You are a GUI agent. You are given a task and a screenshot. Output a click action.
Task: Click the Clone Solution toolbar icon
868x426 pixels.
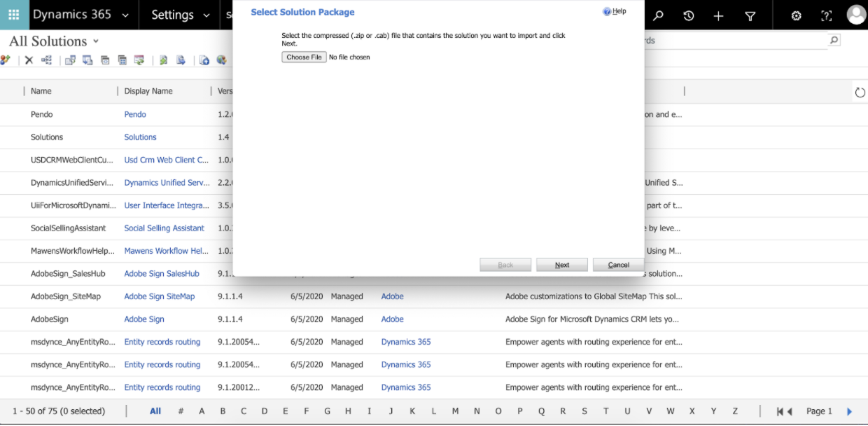tap(122, 60)
